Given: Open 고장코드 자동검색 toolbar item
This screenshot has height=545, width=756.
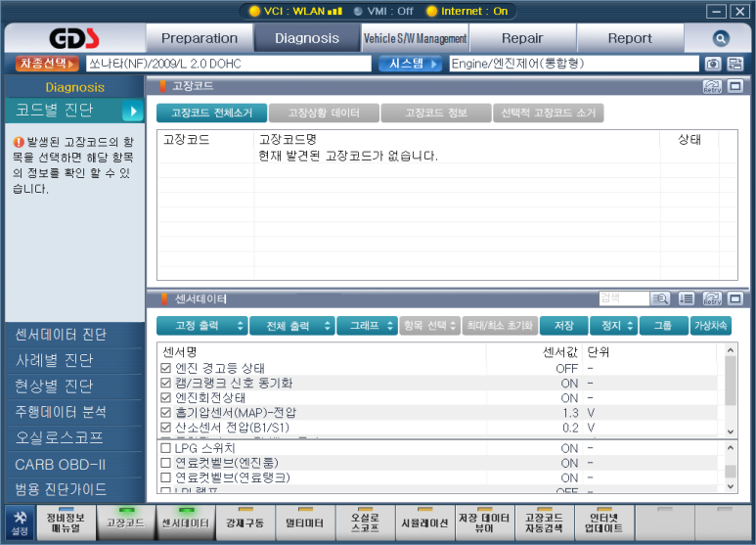Looking at the screenshot, I should [x=545, y=522].
